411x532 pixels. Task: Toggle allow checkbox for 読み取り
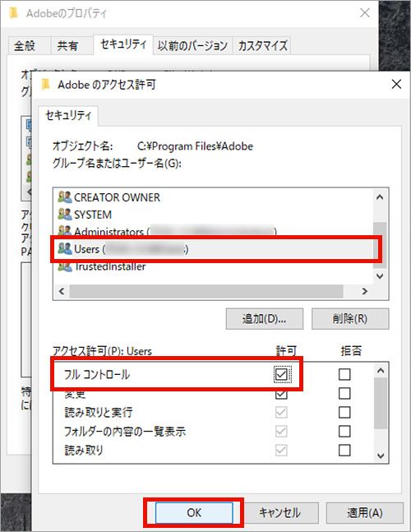(281, 451)
